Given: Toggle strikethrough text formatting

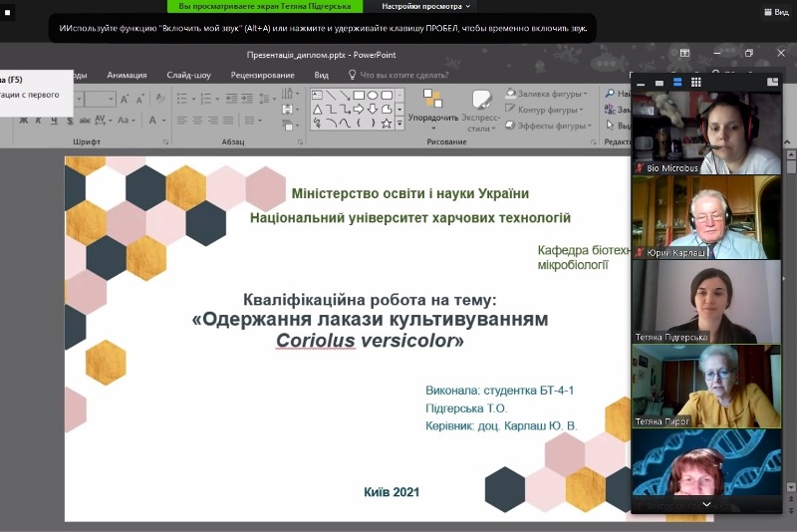Looking at the screenshot, I should pyautogui.click(x=83, y=121).
